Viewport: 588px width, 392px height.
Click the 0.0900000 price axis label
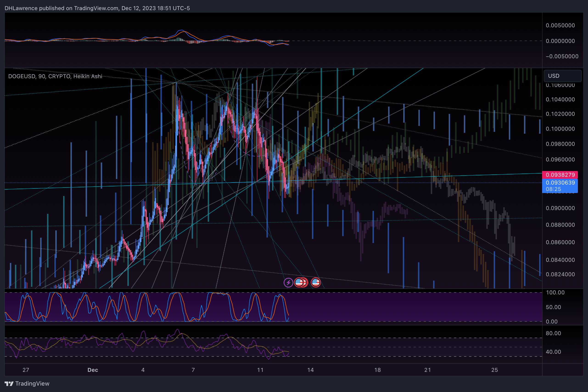point(560,208)
